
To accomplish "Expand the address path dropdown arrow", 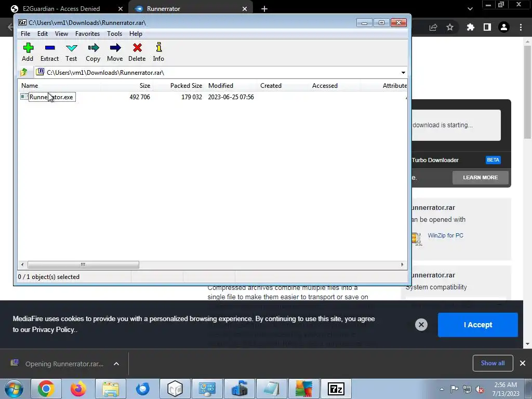I will (x=403, y=73).
